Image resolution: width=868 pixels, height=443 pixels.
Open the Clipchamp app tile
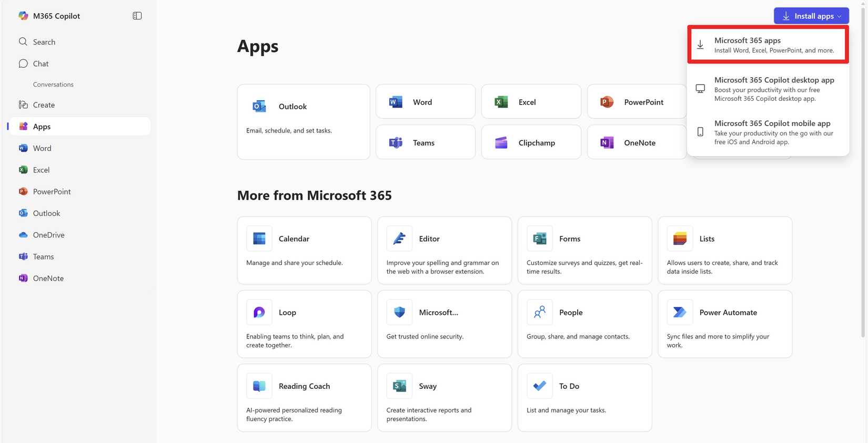pos(531,142)
